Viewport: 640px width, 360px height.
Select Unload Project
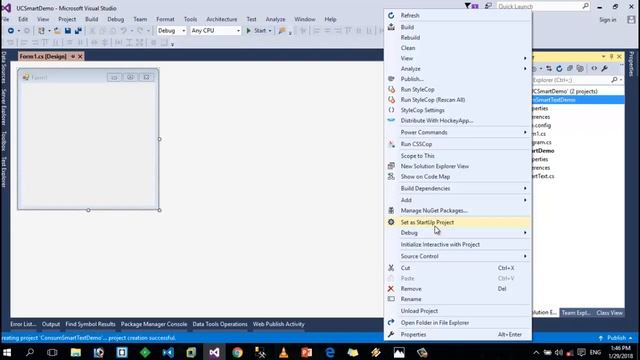pyautogui.click(x=458, y=311)
